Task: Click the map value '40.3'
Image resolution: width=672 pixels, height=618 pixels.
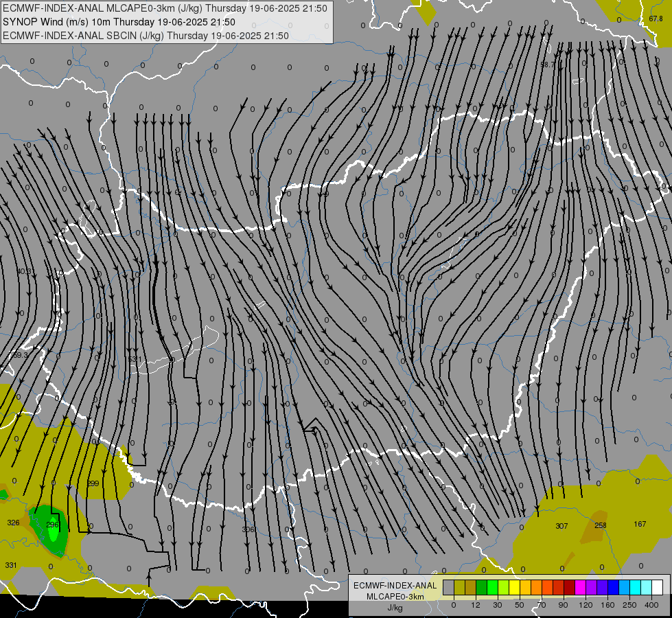Action: 24,271
